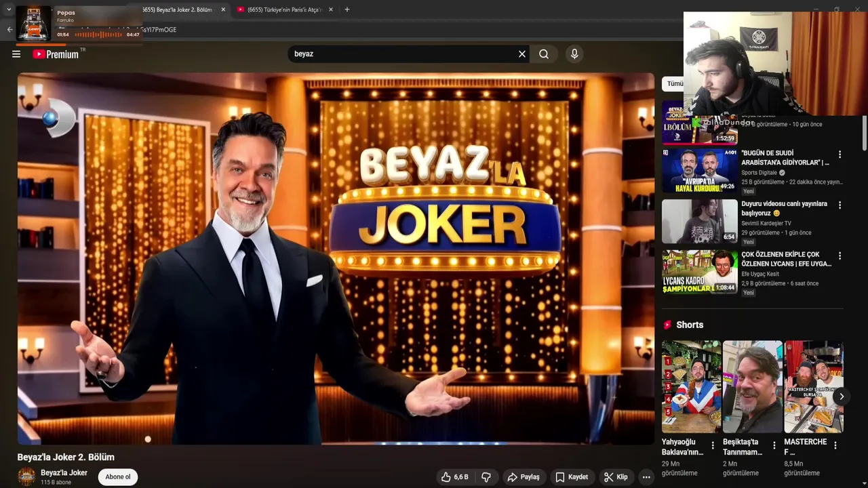Click the 'ÇOK ÖZLENEN EKİPLE' Lycans video title
The height and width of the screenshot is (488, 868).
tap(787, 260)
